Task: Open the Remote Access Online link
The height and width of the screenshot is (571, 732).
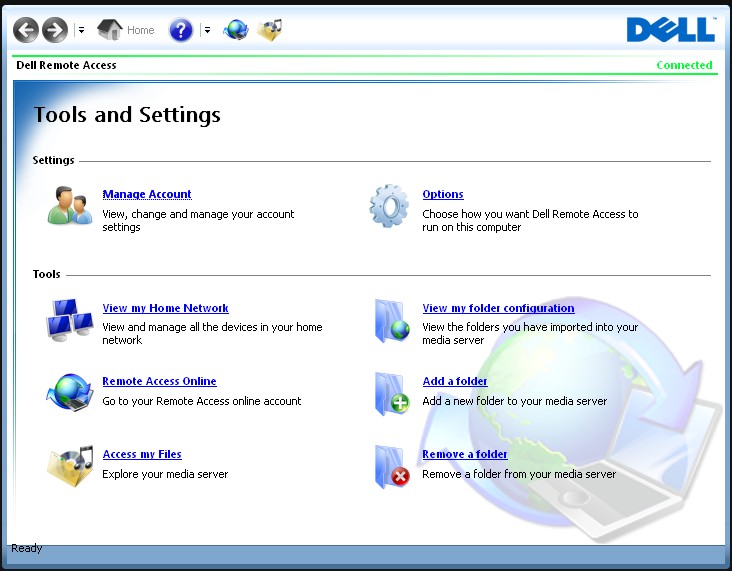Action: point(160,381)
